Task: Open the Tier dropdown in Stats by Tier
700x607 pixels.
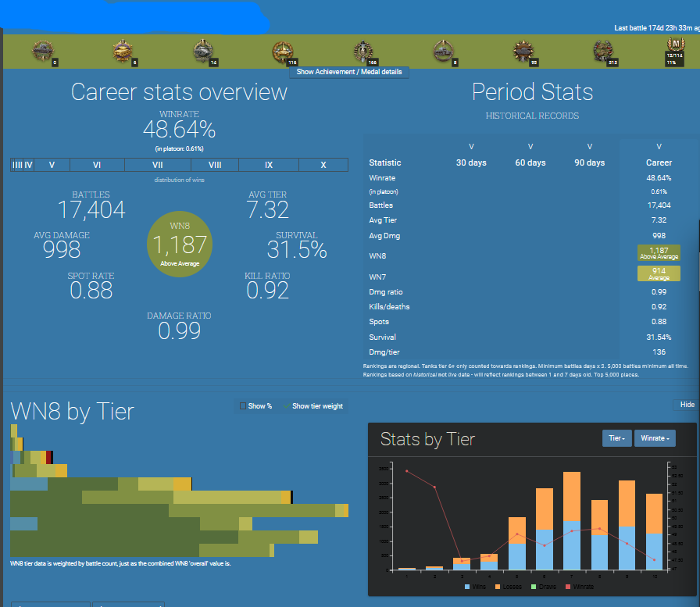Action: click(616, 438)
